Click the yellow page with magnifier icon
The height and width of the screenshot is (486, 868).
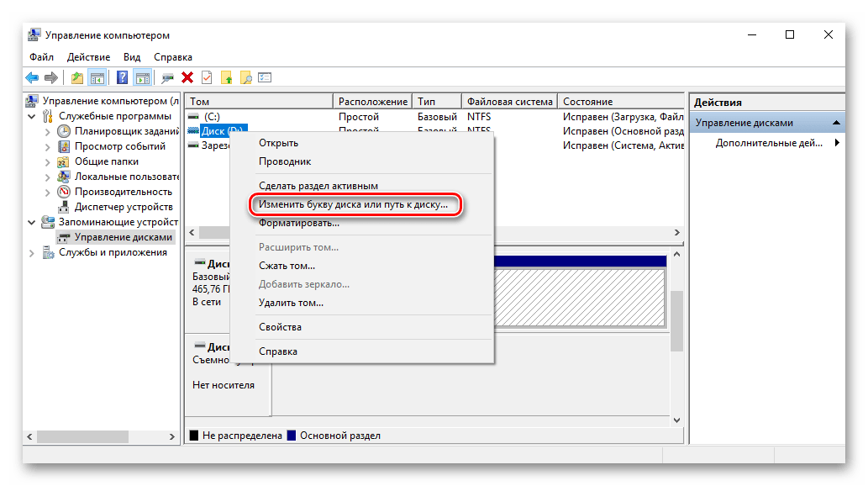click(246, 78)
